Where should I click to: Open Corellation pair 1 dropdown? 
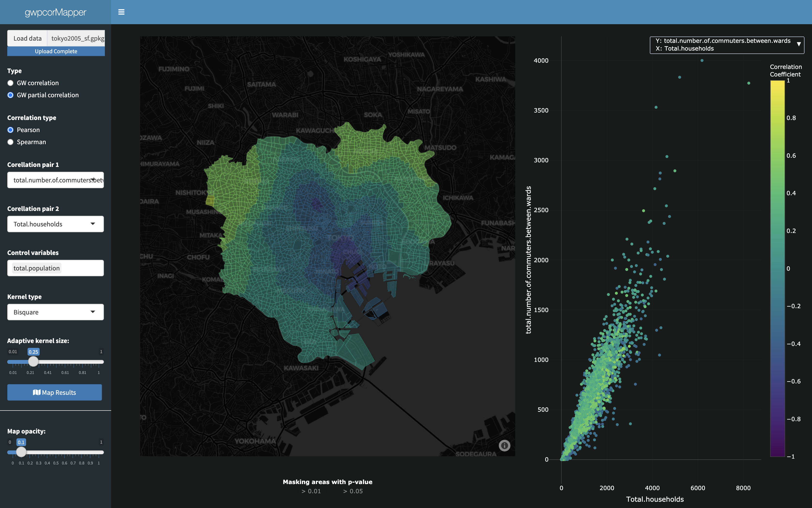point(55,180)
